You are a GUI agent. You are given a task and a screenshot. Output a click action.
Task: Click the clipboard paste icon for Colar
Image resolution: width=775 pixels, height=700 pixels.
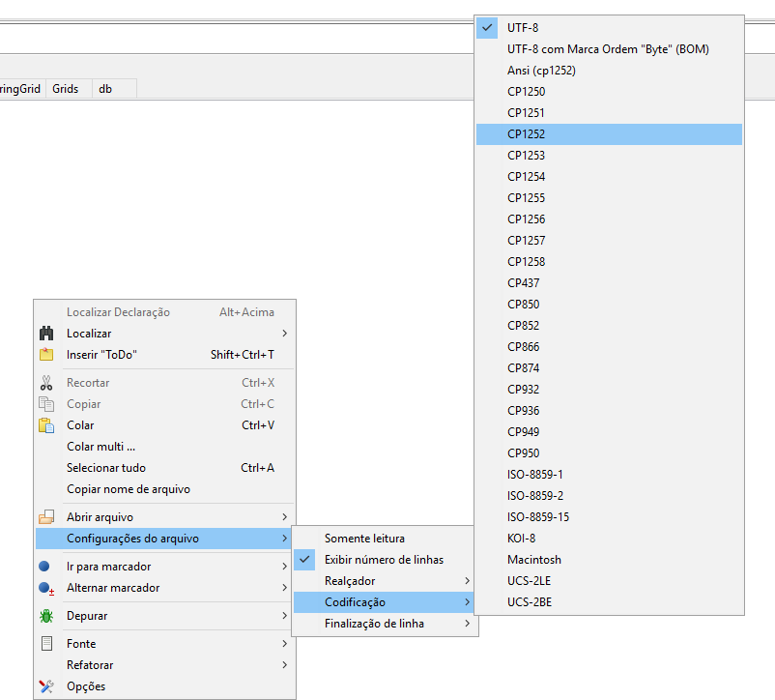pyautogui.click(x=46, y=425)
